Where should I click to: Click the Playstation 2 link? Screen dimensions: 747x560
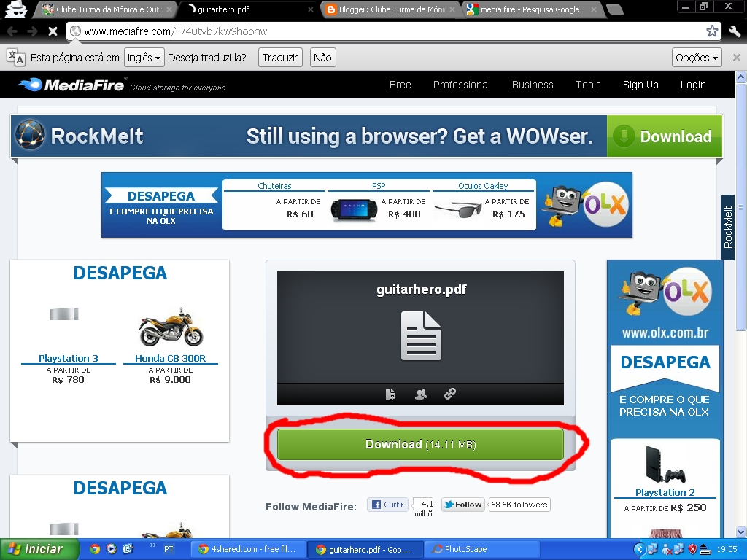665,492
